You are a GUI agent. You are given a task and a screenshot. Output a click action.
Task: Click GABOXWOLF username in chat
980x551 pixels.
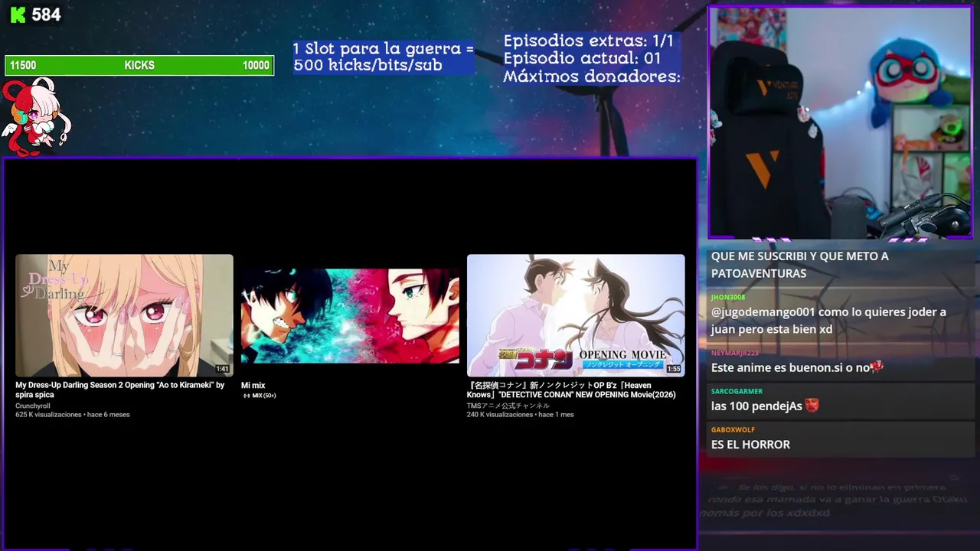[x=733, y=429]
